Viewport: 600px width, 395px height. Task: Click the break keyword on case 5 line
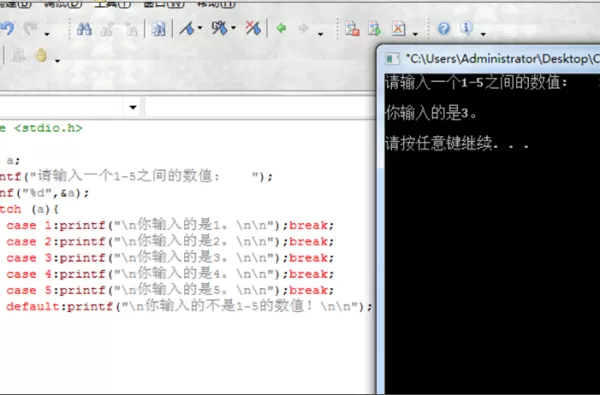point(308,290)
